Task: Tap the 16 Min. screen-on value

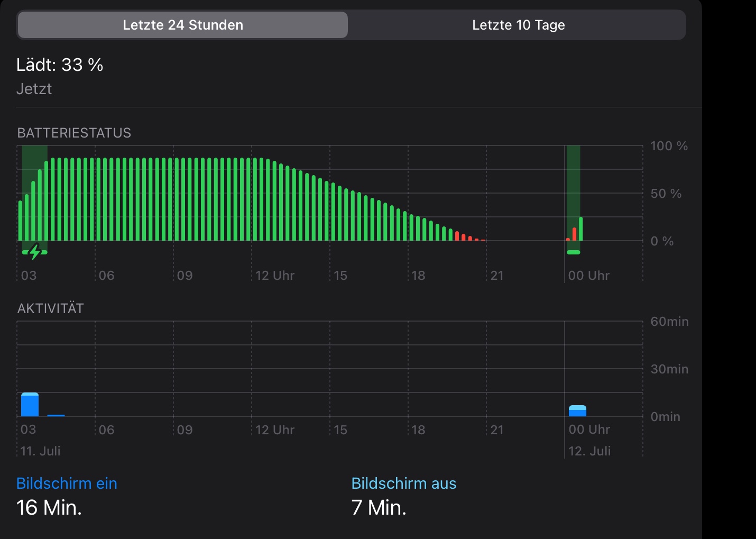Action: click(x=49, y=508)
